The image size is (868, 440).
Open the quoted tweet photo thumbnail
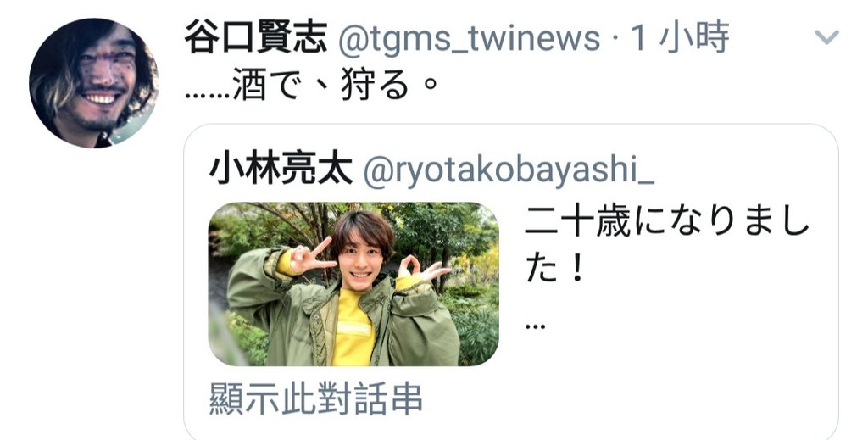click(353, 284)
